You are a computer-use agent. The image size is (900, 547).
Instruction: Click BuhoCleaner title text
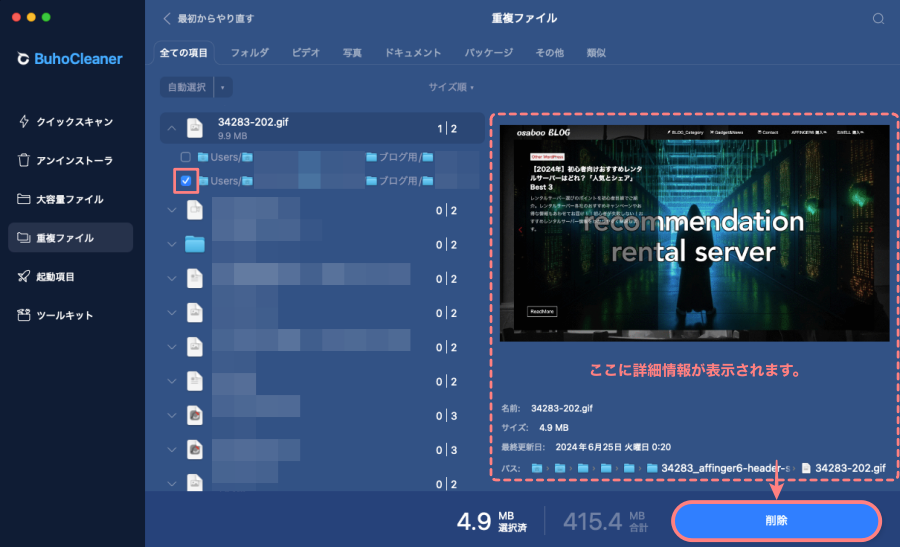78,59
